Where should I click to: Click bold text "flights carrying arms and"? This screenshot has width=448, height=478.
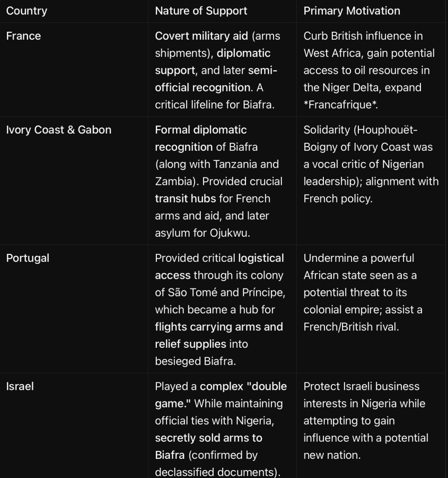(219, 327)
